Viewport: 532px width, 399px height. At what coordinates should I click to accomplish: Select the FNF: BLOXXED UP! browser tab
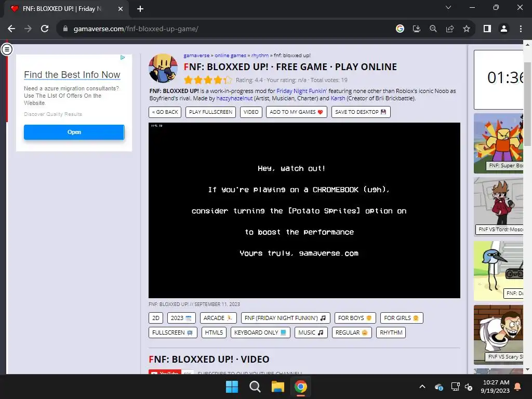[66, 9]
